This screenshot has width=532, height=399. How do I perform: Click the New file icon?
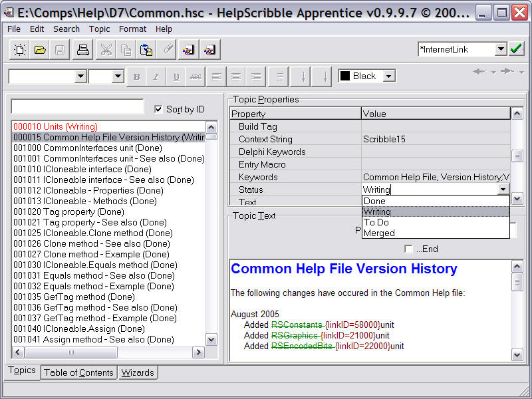tap(20, 50)
